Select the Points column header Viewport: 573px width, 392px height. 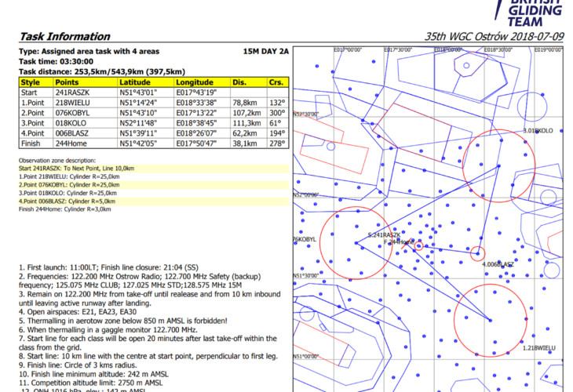pos(68,82)
